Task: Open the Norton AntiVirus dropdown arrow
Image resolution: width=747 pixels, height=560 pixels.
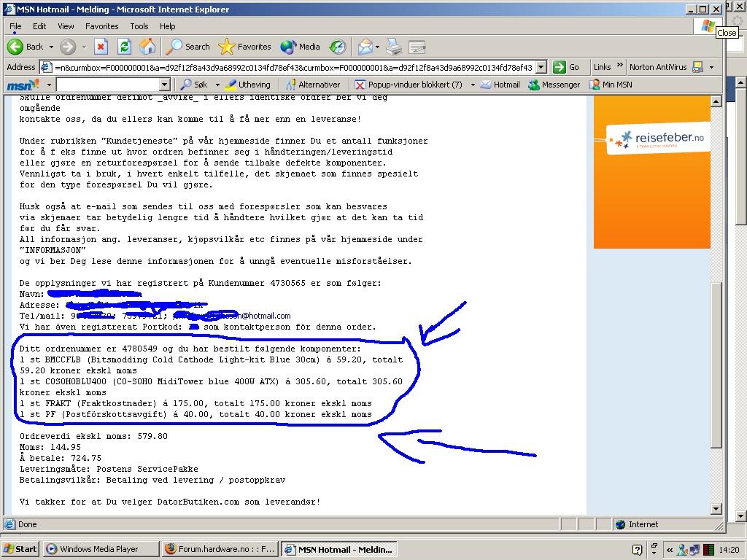Action: pos(712,67)
